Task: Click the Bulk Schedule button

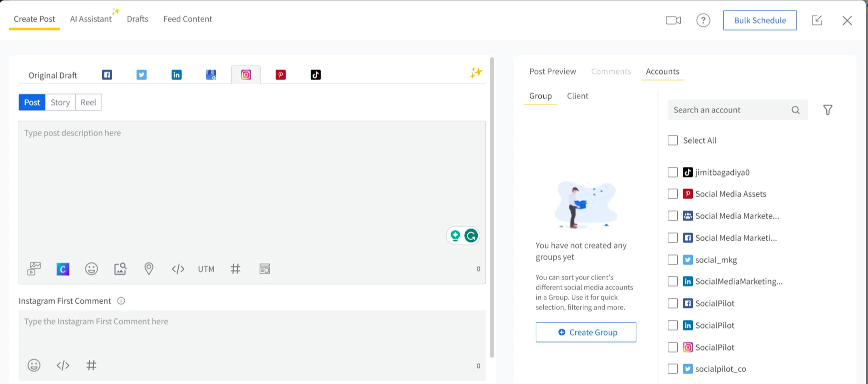Action: point(759,20)
